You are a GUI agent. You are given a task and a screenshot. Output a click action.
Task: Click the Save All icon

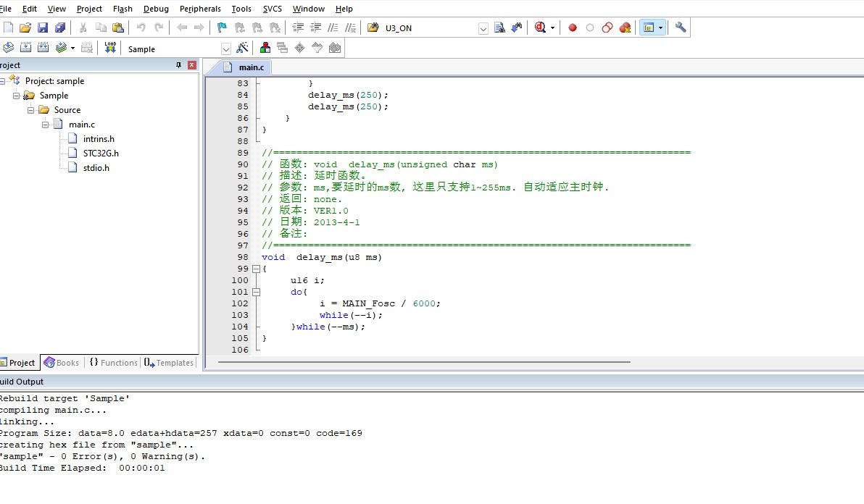pyautogui.click(x=60, y=28)
